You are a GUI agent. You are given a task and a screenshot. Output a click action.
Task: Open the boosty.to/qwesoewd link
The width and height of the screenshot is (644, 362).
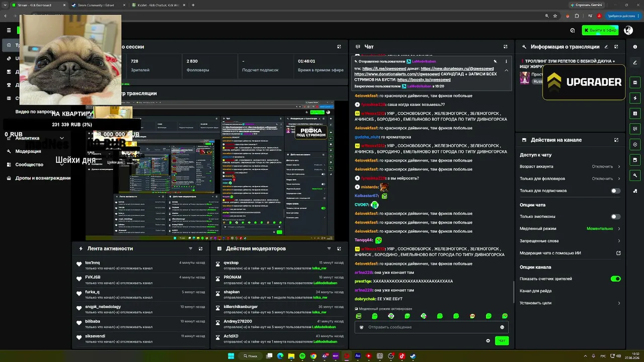(x=424, y=79)
